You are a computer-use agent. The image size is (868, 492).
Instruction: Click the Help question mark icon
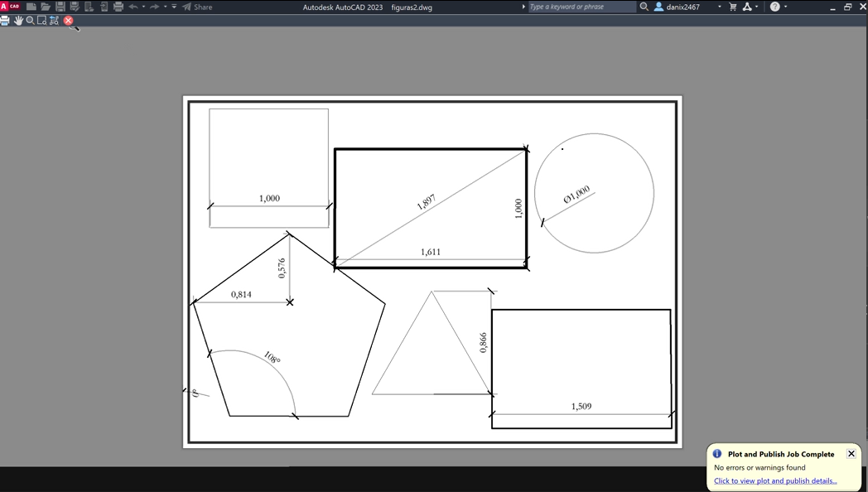pyautogui.click(x=775, y=7)
